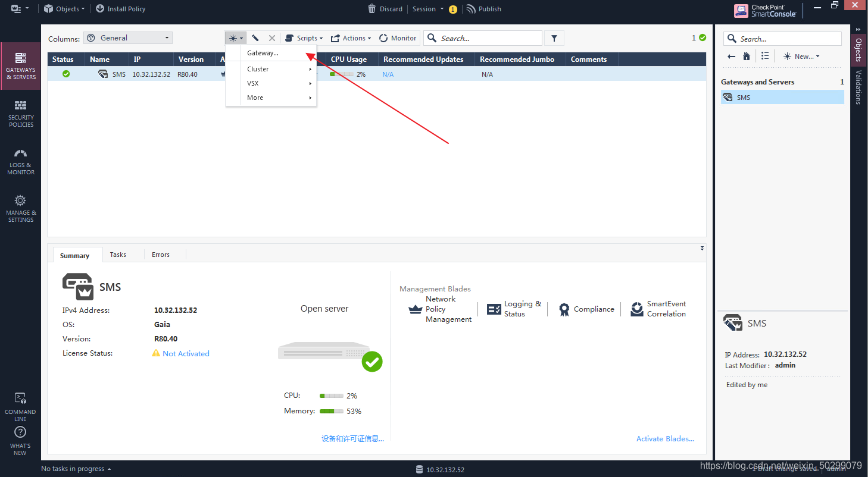Expand the Cluster submenu
The width and height of the screenshot is (868, 477).
coord(271,69)
